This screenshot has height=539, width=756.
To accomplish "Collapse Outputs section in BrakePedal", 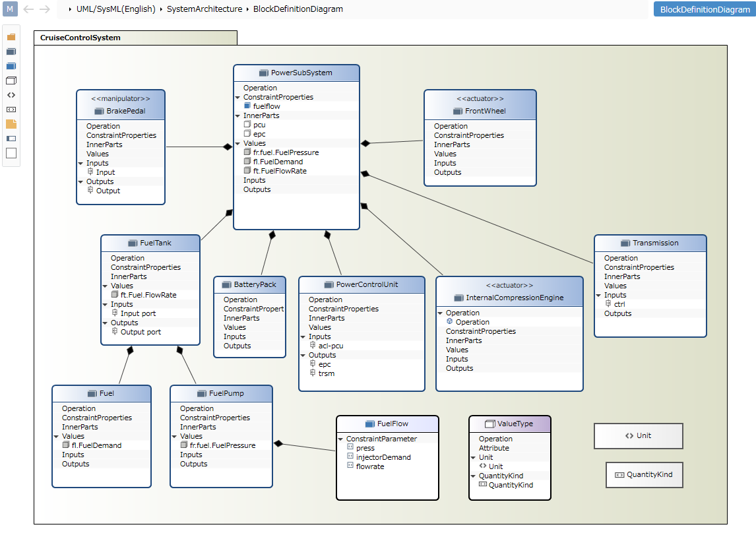I will point(80,182).
